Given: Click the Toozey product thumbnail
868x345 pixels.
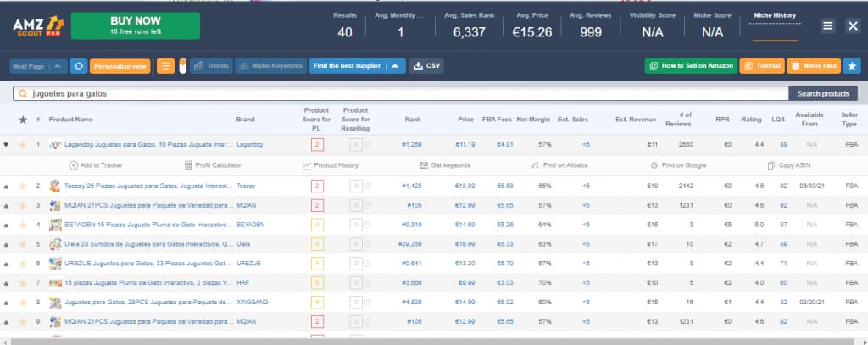Looking at the screenshot, I should tap(55, 186).
